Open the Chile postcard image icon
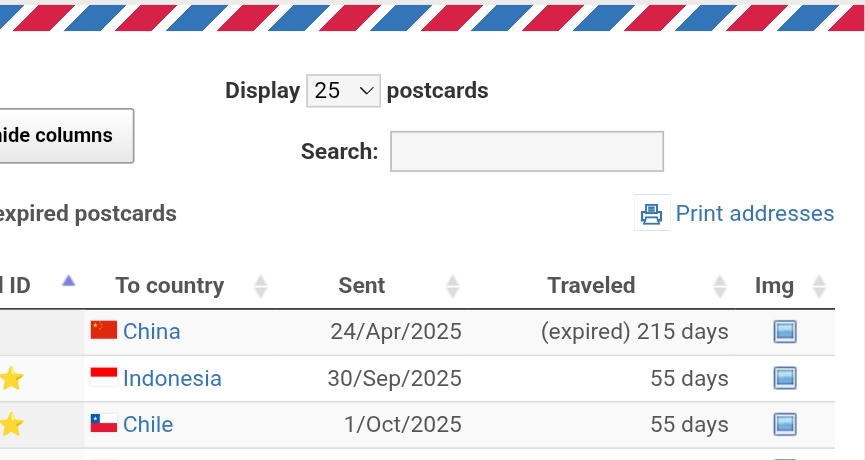Viewport: 865px width, 460px height. tap(785, 424)
